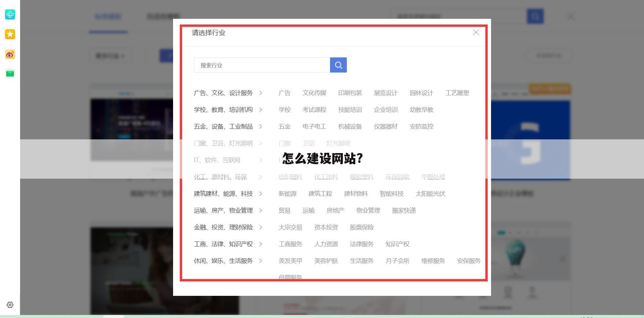
Task: Close the 请选择行业 dialog
Action: pyautogui.click(x=476, y=33)
